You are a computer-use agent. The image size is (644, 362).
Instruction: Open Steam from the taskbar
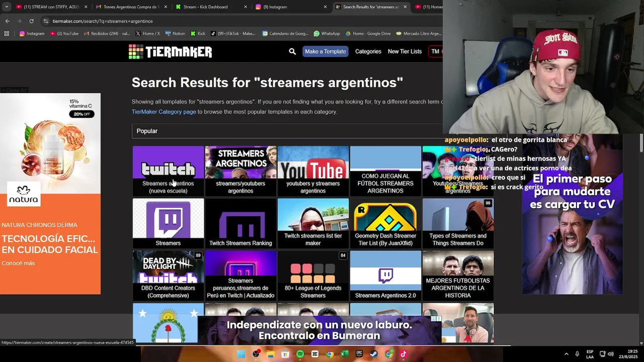(x=374, y=354)
